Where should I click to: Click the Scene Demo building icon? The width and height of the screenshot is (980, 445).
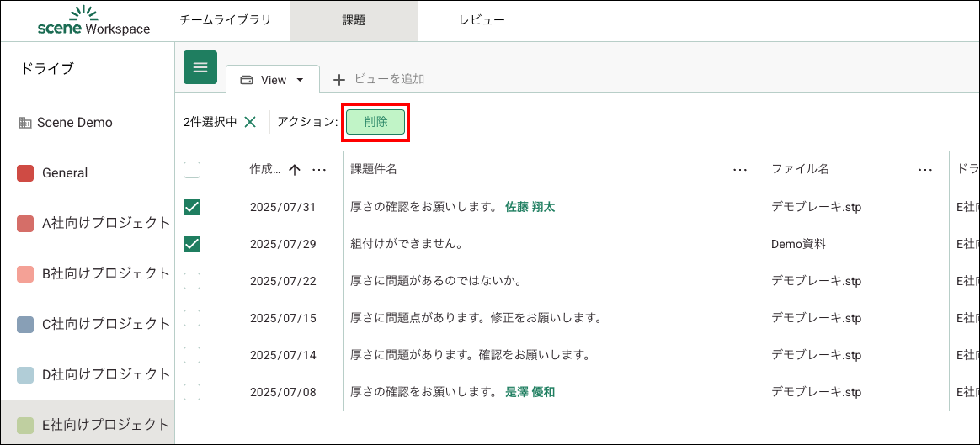(25, 123)
